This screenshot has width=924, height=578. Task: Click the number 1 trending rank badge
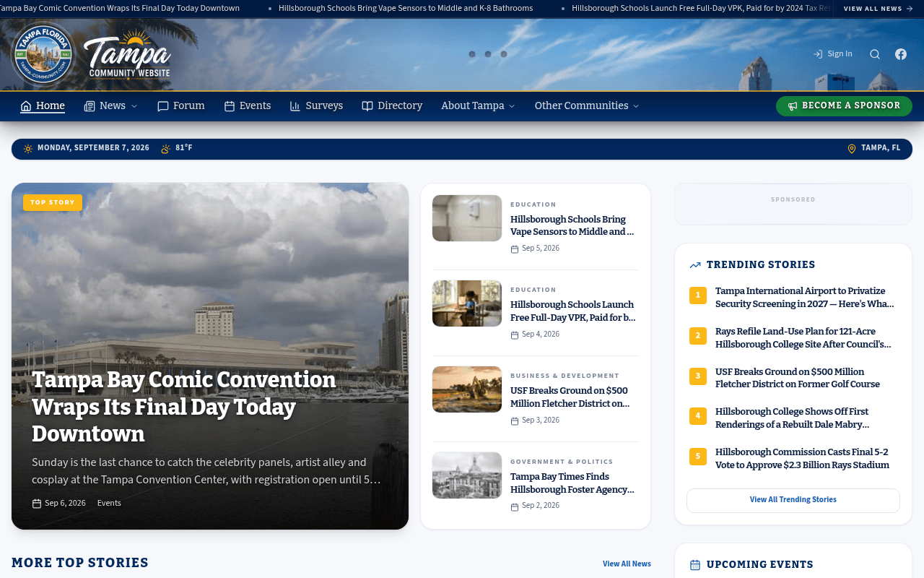[698, 296]
